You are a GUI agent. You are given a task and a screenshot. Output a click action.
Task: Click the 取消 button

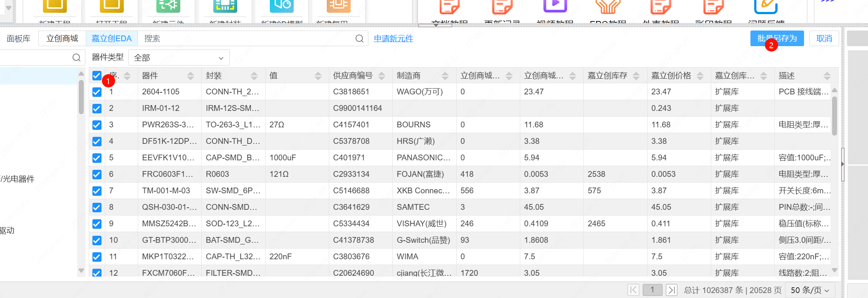tap(824, 38)
